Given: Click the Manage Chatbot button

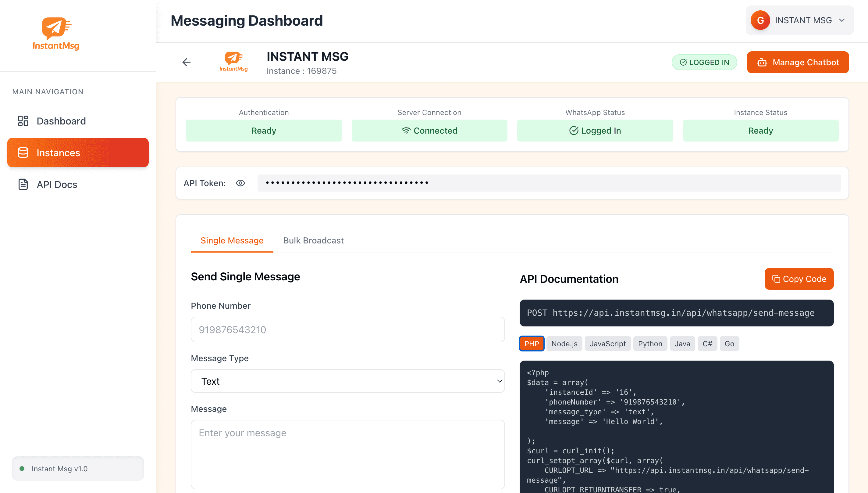Looking at the screenshot, I should 798,62.
